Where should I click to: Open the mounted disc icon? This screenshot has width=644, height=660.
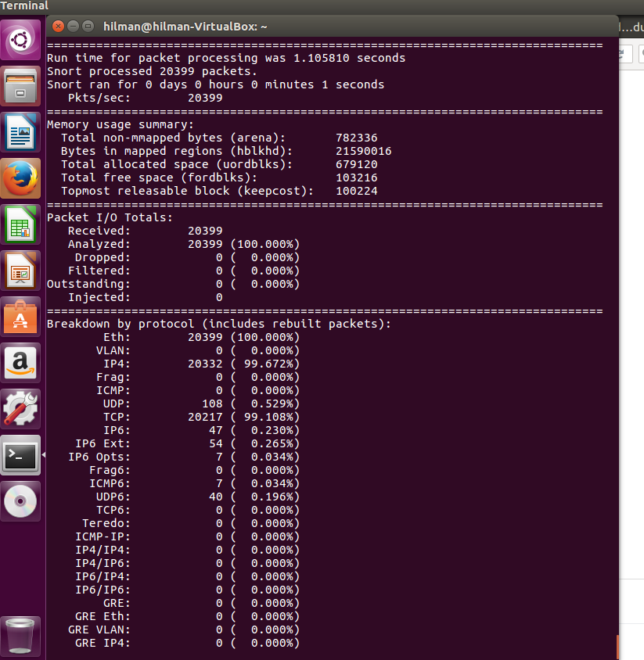click(20, 500)
